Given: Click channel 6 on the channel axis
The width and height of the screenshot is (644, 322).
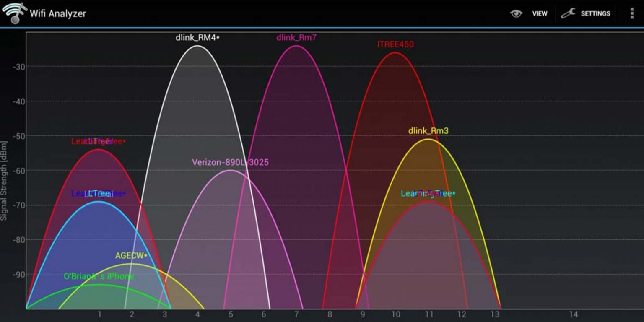Looking at the screenshot, I should pyautogui.click(x=263, y=313).
